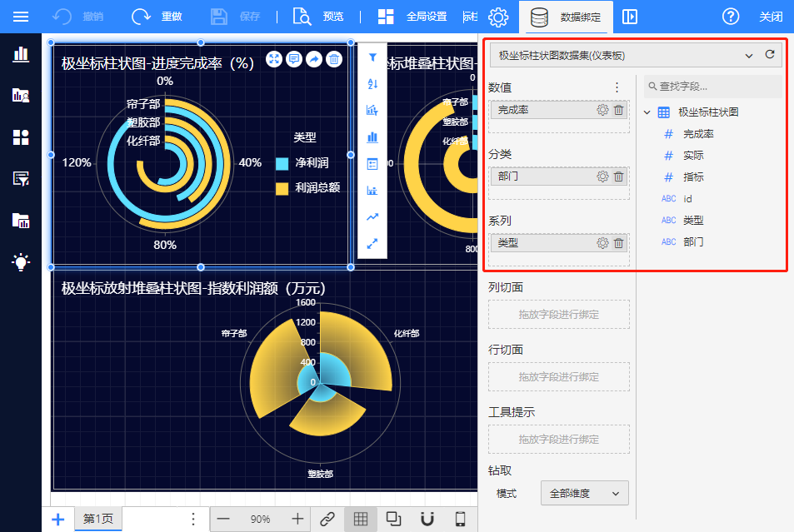Toggle the magnet snap button

[x=427, y=519]
